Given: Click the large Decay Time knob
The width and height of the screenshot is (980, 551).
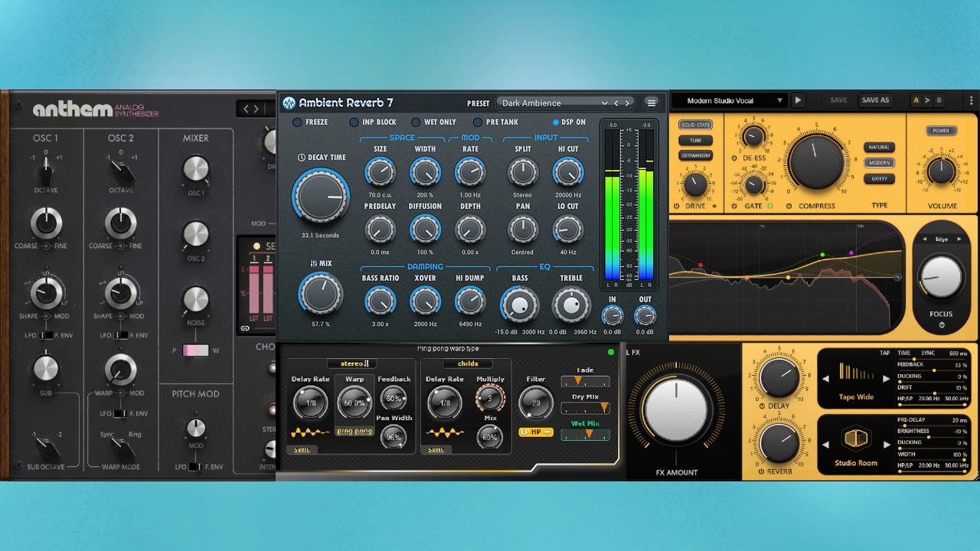Looking at the screenshot, I should coord(321,196).
